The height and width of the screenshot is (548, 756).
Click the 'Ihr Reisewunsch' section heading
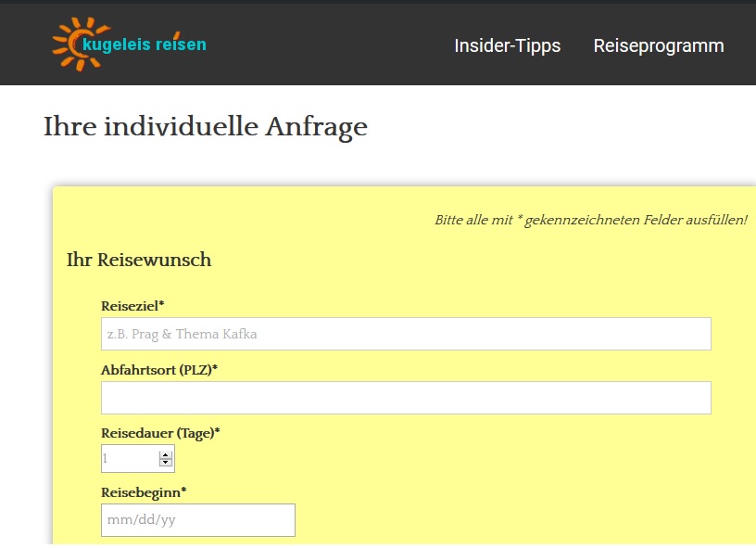pos(139,260)
